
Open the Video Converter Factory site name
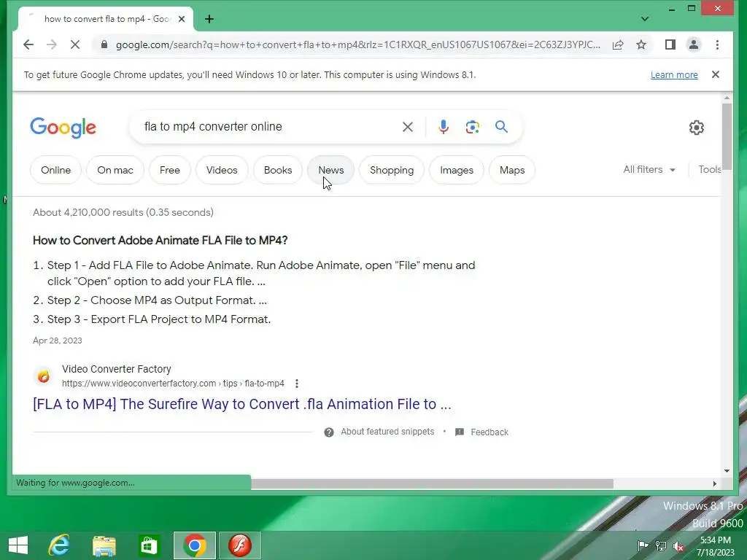tap(116, 369)
